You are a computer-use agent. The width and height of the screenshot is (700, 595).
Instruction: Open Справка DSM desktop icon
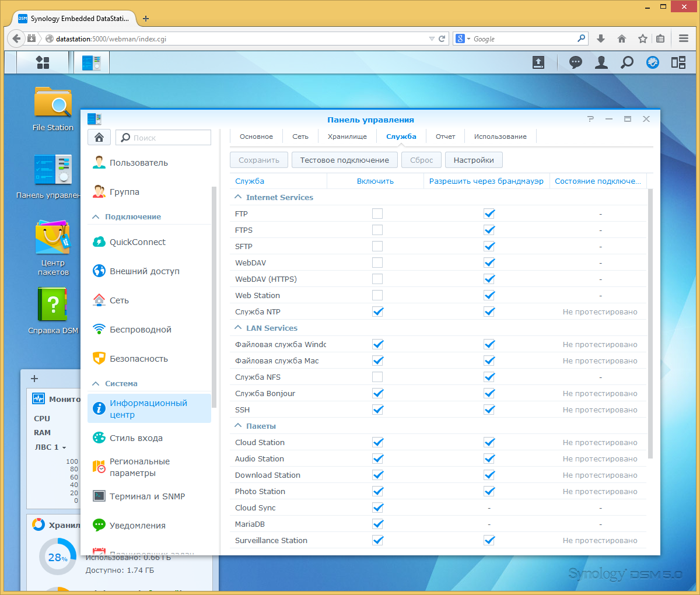[x=53, y=310]
